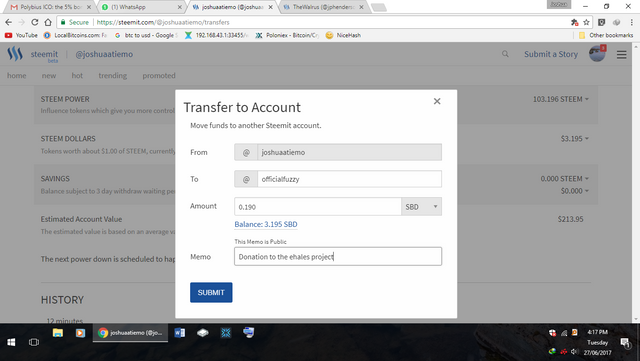The image size is (640, 361).
Task: Open File Explorer from the taskbar
Action: 58,333
